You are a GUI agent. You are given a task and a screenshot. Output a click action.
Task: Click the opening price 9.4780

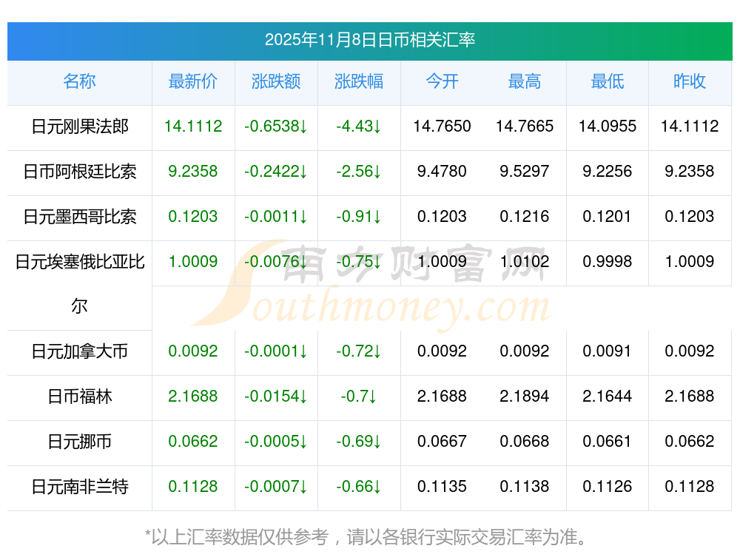pos(442,172)
